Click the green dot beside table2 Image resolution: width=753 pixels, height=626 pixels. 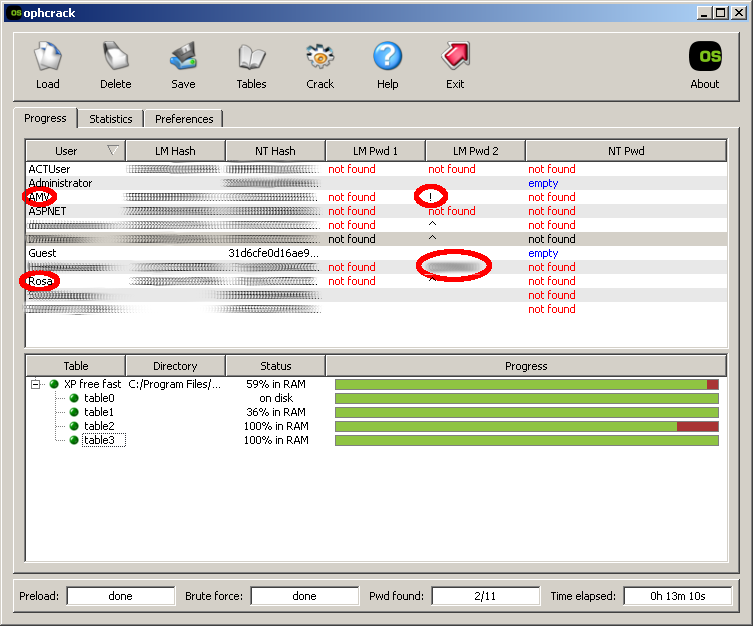point(74,426)
